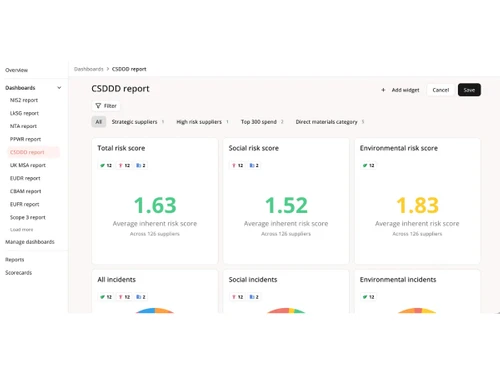
Task: Click green leaf badge in Total risk score
Action: [x=106, y=165]
